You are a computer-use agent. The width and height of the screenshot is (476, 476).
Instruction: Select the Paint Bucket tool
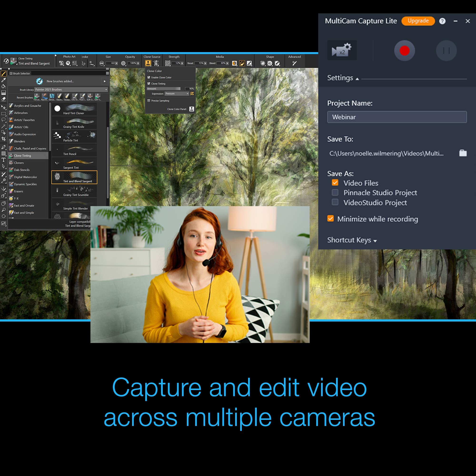coord(3,86)
